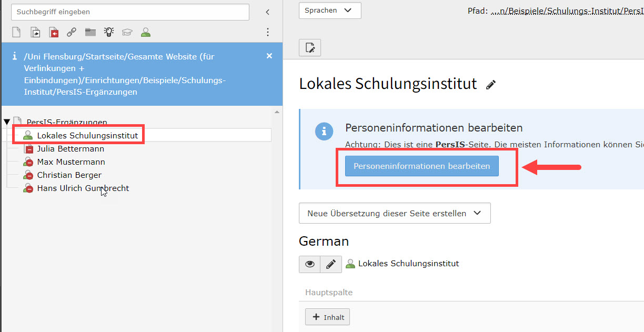The image size is (644, 332).
Task: Open Neue Übersetzung dieser Seite erstellen dropdown
Action: coord(395,213)
